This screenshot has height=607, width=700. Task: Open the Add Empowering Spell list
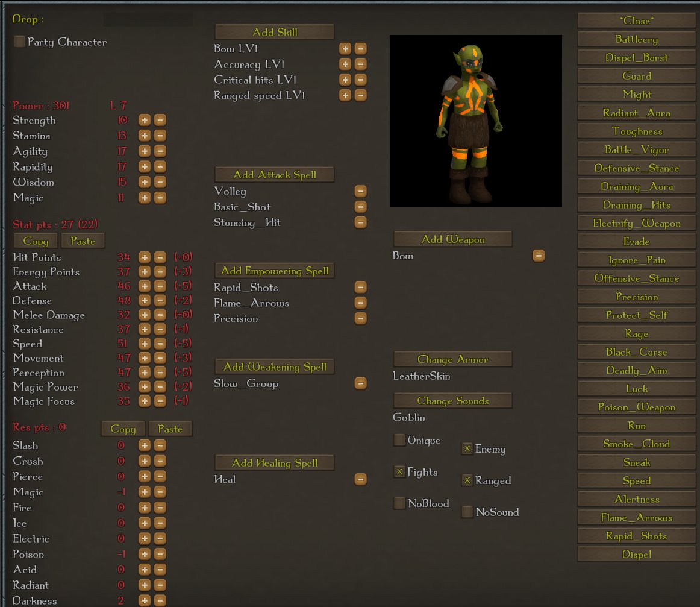click(275, 271)
